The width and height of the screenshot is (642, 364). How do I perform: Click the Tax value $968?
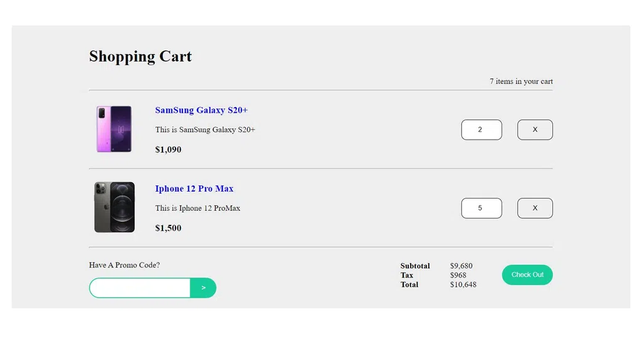pyautogui.click(x=458, y=275)
